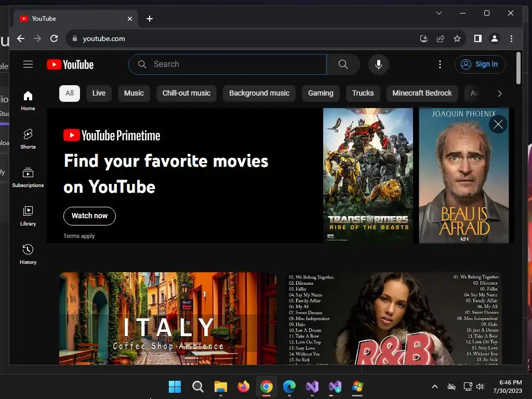Select the Music filter chip
Viewport: 532px width, 399px height.
point(134,94)
